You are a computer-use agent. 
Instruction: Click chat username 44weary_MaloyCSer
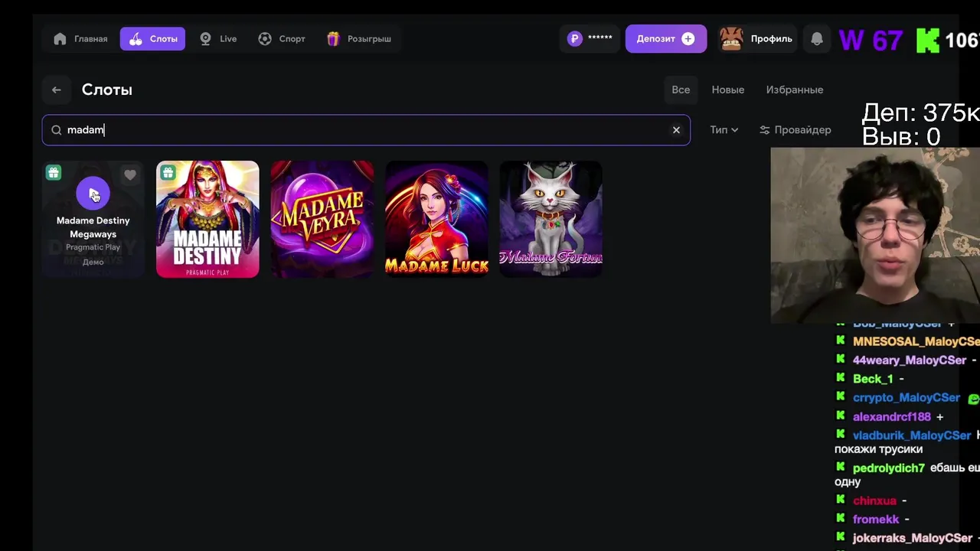pos(910,360)
